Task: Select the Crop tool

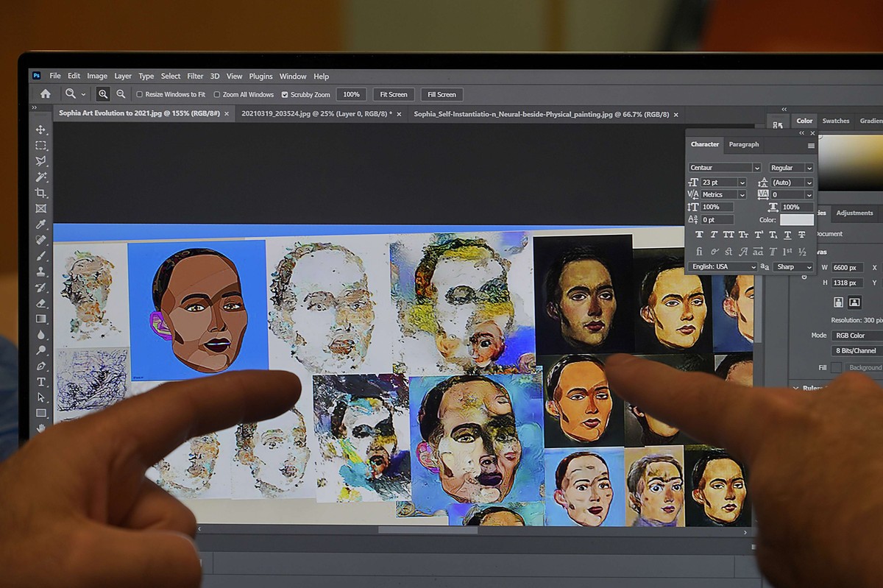Action: point(41,193)
